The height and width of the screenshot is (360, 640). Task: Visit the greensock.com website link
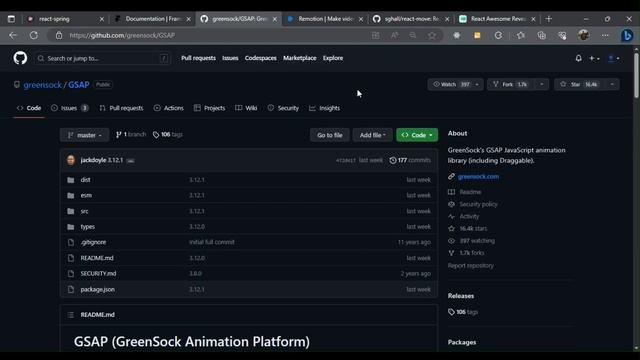pos(478,177)
